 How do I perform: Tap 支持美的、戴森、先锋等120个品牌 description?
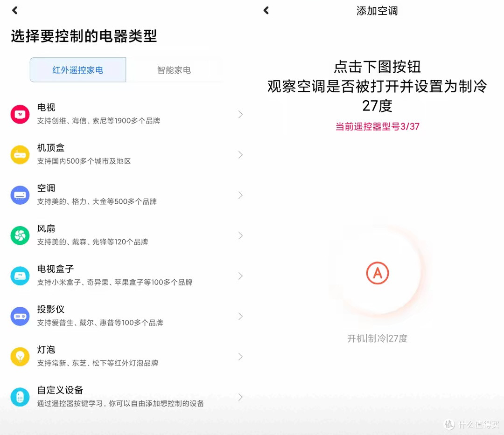tap(92, 242)
